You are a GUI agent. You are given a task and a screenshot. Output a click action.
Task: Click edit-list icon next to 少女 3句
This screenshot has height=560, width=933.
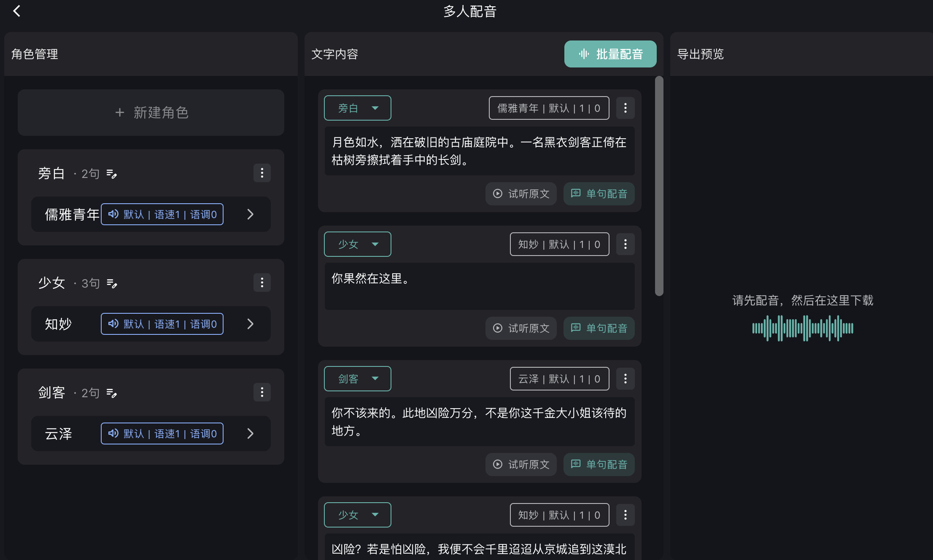112,283
